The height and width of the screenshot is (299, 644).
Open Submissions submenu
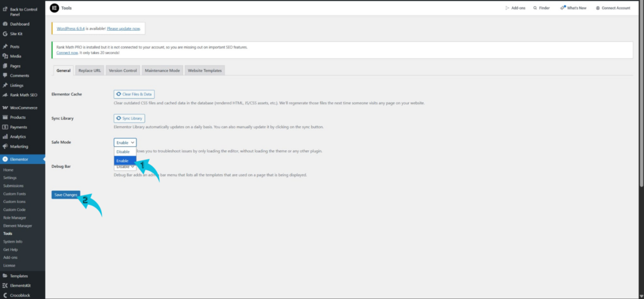pyautogui.click(x=13, y=186)
